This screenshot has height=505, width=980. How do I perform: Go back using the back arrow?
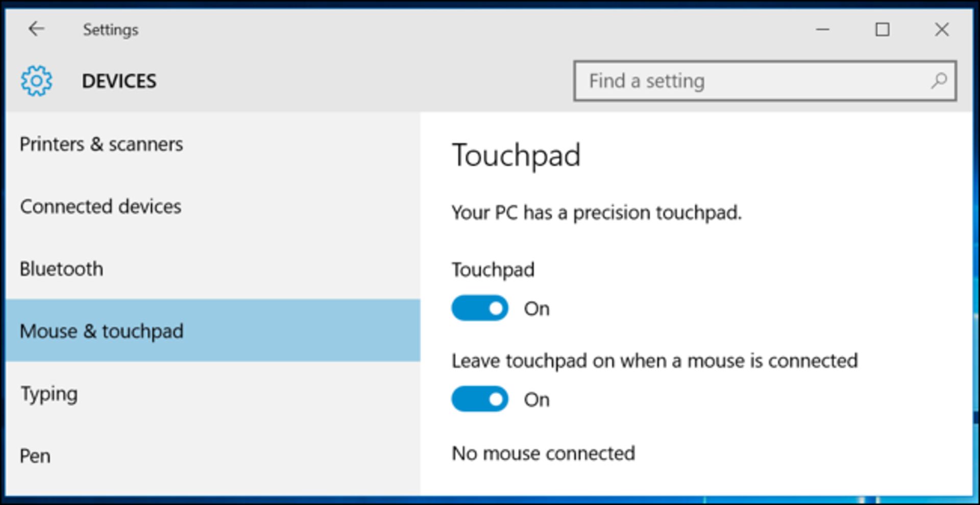click(36, 29)
